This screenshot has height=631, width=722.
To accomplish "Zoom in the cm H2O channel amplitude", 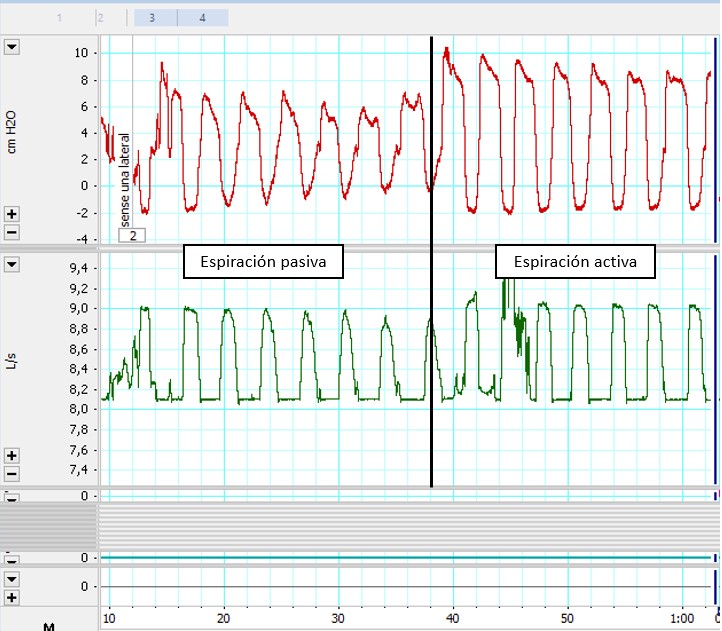I will tap(12, 214).
